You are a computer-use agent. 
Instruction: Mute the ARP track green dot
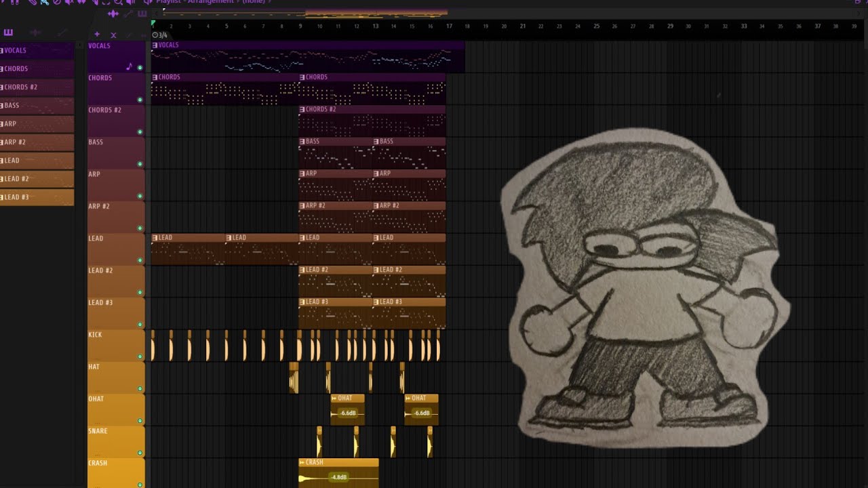coord(140,196)
